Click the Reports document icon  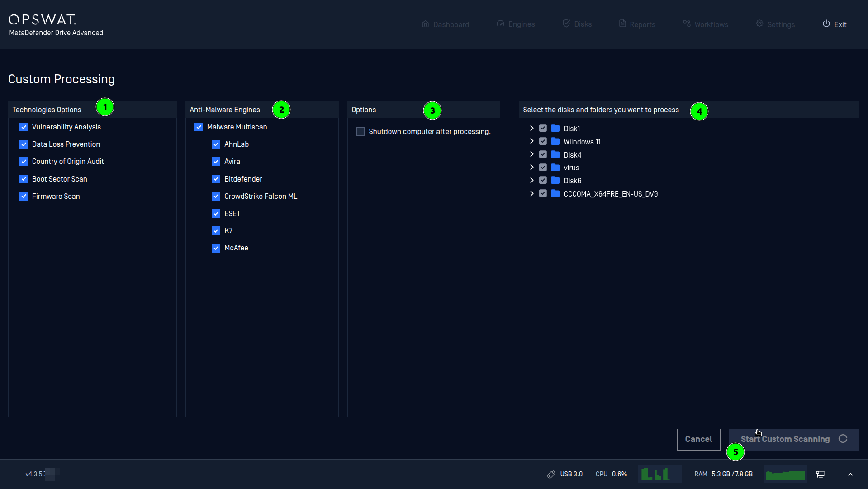tap(622, 24)
